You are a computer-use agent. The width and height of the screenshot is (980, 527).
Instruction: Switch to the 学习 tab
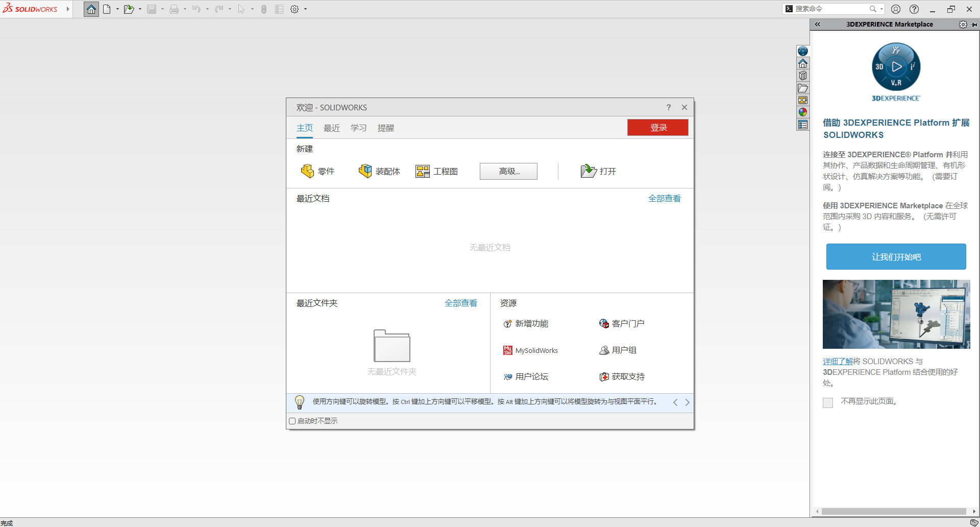358,128
